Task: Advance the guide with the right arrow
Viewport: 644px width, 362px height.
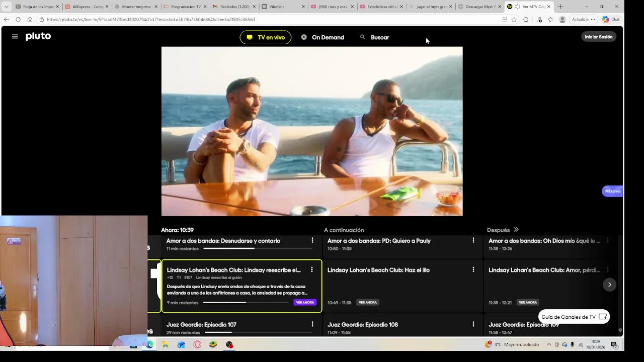Action: point(610,285)
